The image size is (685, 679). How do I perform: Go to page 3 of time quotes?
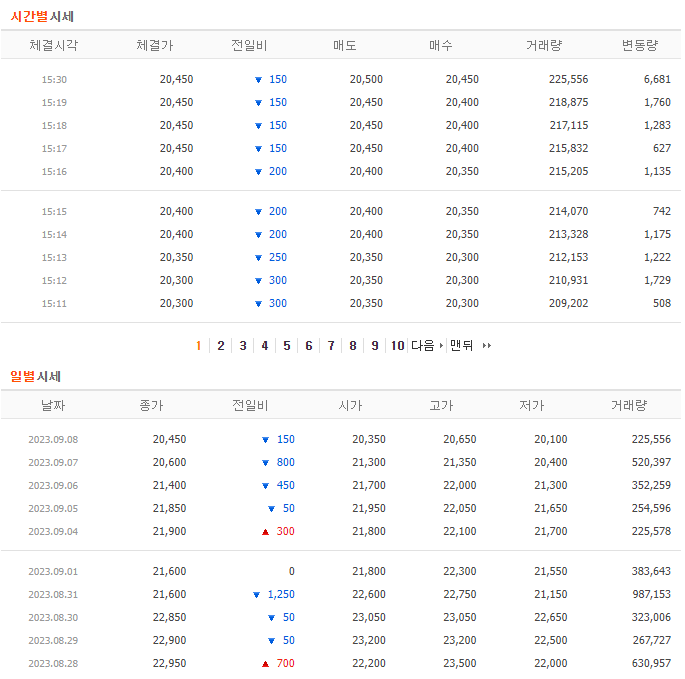click(243, 346)
